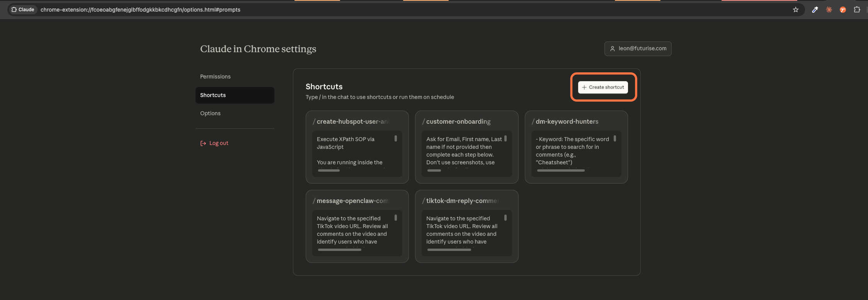Screen dimensions: 868x300
Task: Select the Shortcuts sidebar item
Action: click(x=235, y=95)
